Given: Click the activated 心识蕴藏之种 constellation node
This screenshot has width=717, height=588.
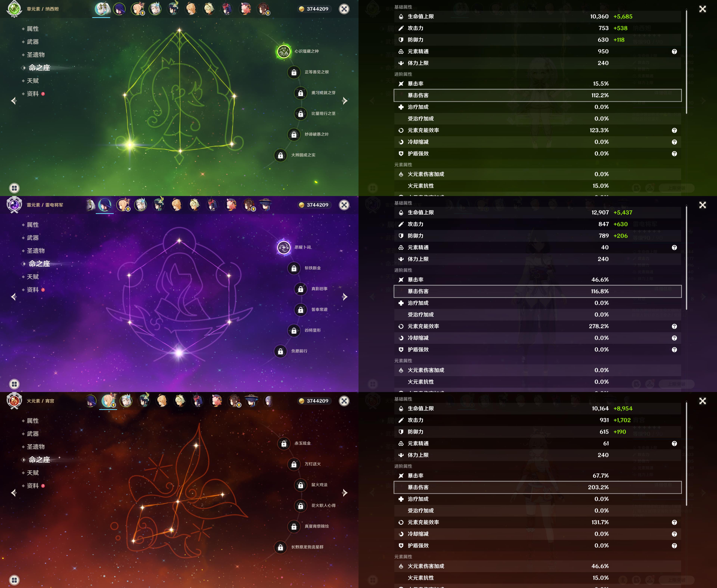Looking at the screenshot, I should pyautogui.click(x=284, y=52).
